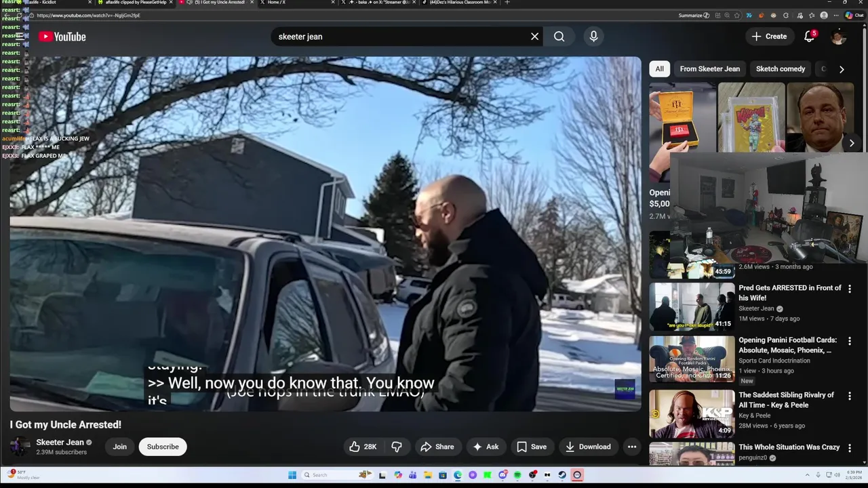Select 'Sketch comedy' filter chip
The image size is (868, 488).
tap(781, 68)
